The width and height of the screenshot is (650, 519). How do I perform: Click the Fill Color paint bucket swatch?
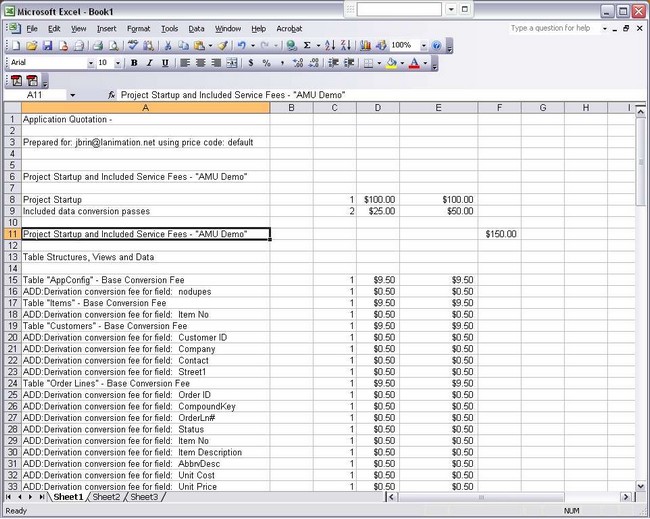[x=391, y=63]
